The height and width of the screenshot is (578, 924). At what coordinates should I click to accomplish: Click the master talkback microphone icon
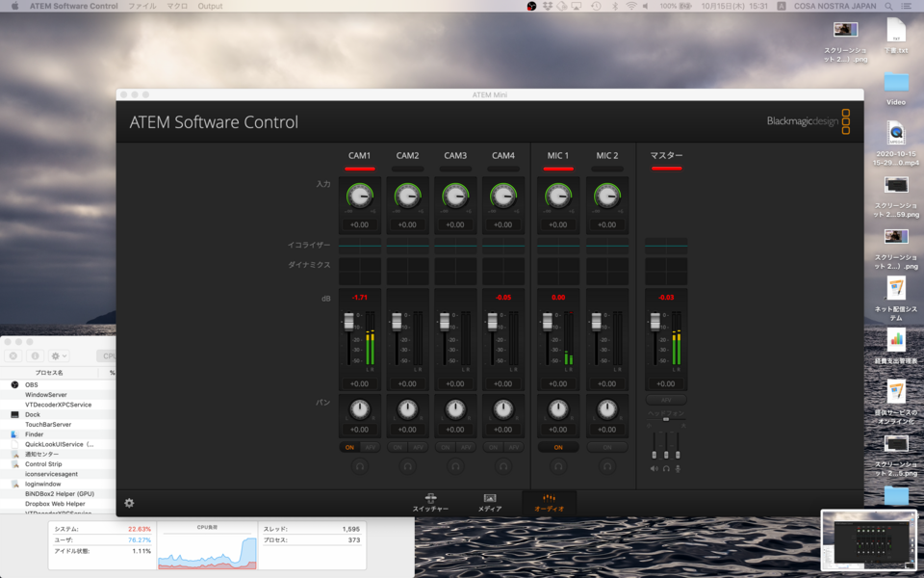pyautogui.click(x=679, y=468)
